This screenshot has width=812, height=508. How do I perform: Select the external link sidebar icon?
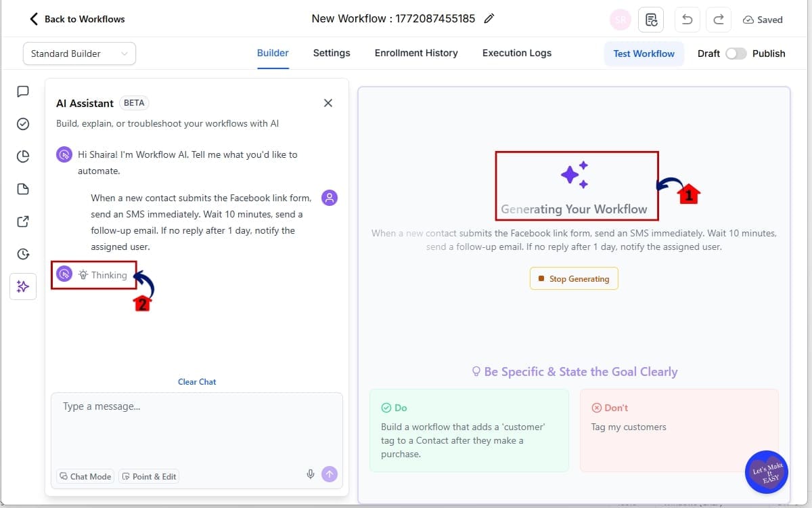[x=23, y=221]
